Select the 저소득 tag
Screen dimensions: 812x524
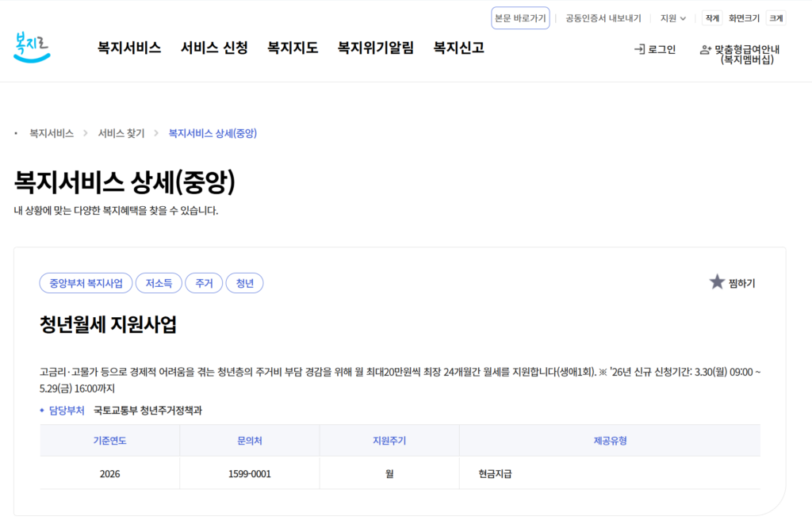(x=159, y=283)
